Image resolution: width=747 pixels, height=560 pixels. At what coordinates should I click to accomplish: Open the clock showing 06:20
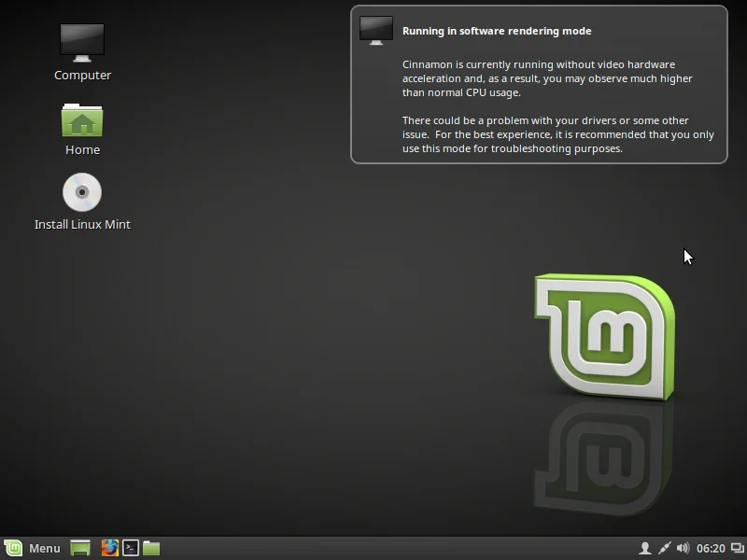coord(711,549)
